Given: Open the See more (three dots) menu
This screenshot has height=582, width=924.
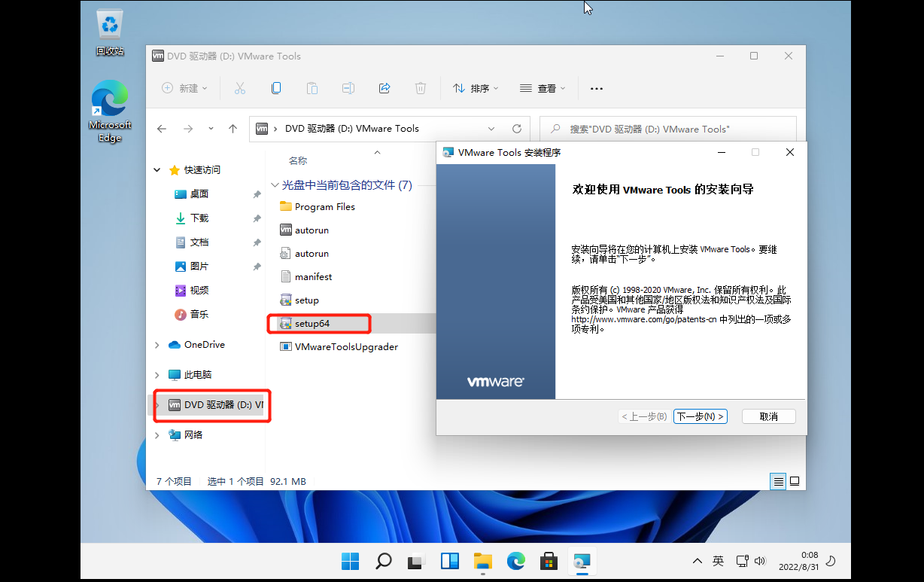Looking at the screenshot, I should click(x=597, y=88).
